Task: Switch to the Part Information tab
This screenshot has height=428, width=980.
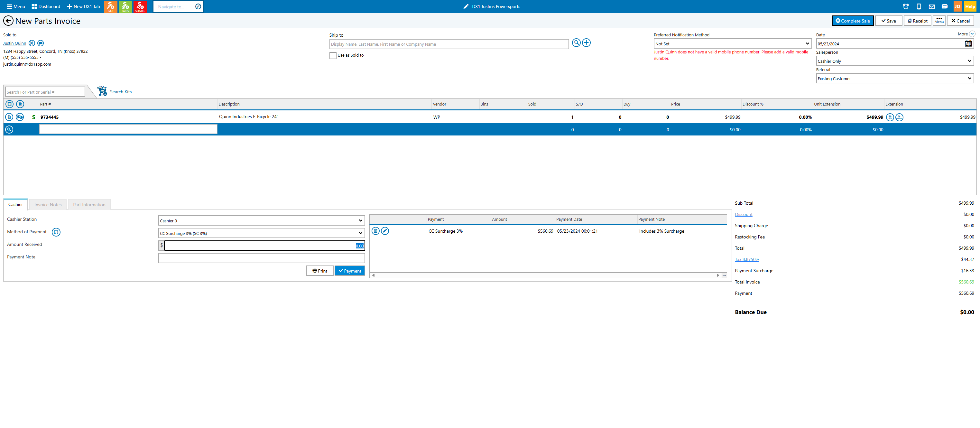Action: click(x=89, y=204)
